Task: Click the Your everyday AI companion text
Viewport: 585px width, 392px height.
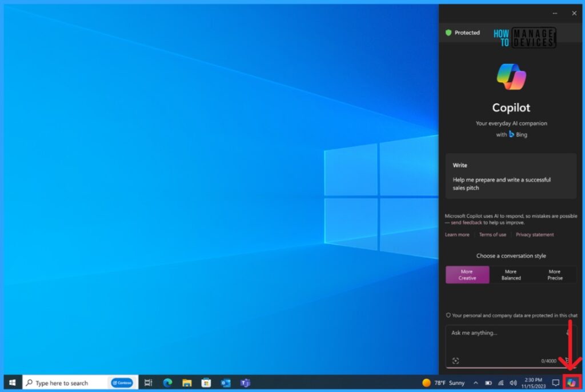Action: pyautogui.click(x=511, y=123)
